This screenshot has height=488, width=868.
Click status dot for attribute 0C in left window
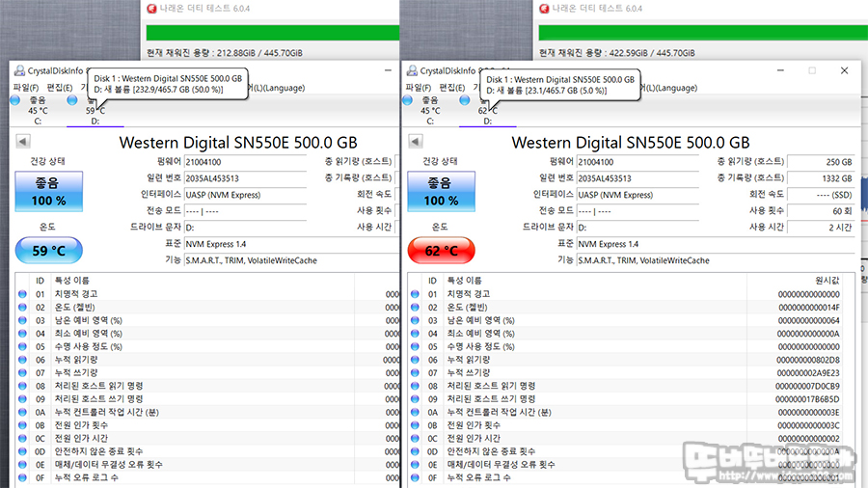click(23, 438)
